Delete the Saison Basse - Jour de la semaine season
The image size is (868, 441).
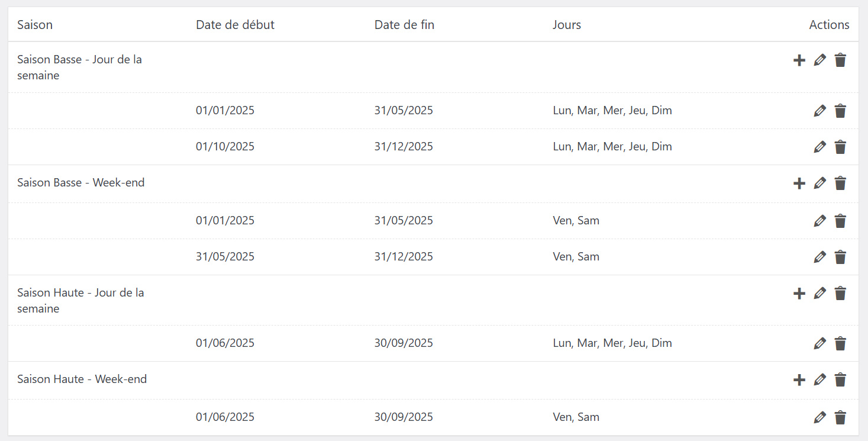tap(840, 60)
